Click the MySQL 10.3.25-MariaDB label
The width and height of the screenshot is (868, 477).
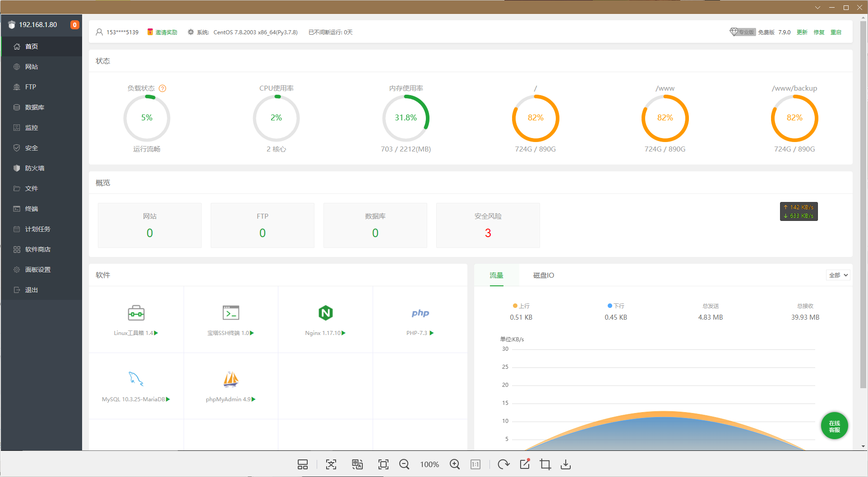(x=134, y=399)
